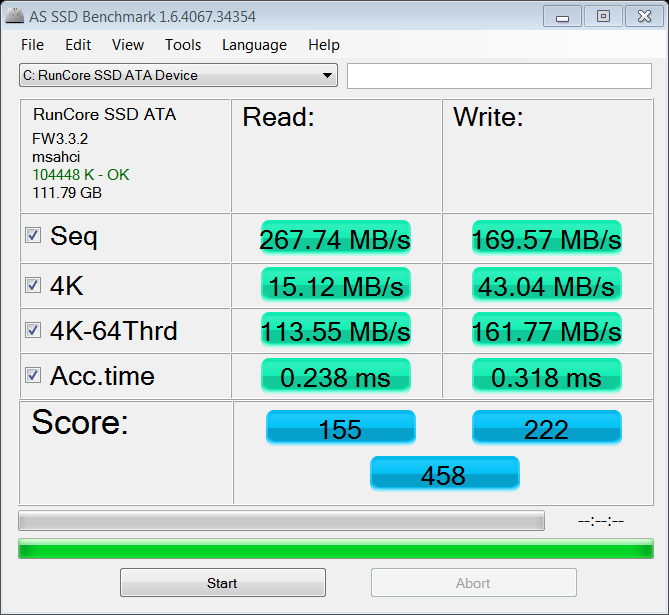Toggle the 4K test checkbox

33,285
